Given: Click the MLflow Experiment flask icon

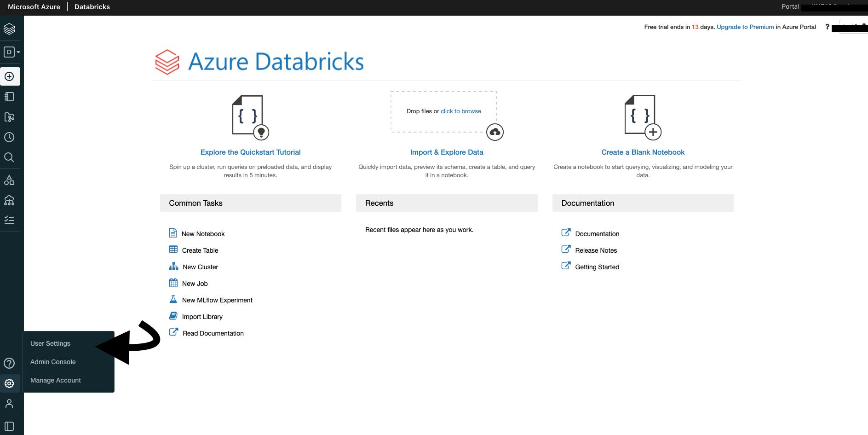Looking at the screenshot, I should (173, 299).
